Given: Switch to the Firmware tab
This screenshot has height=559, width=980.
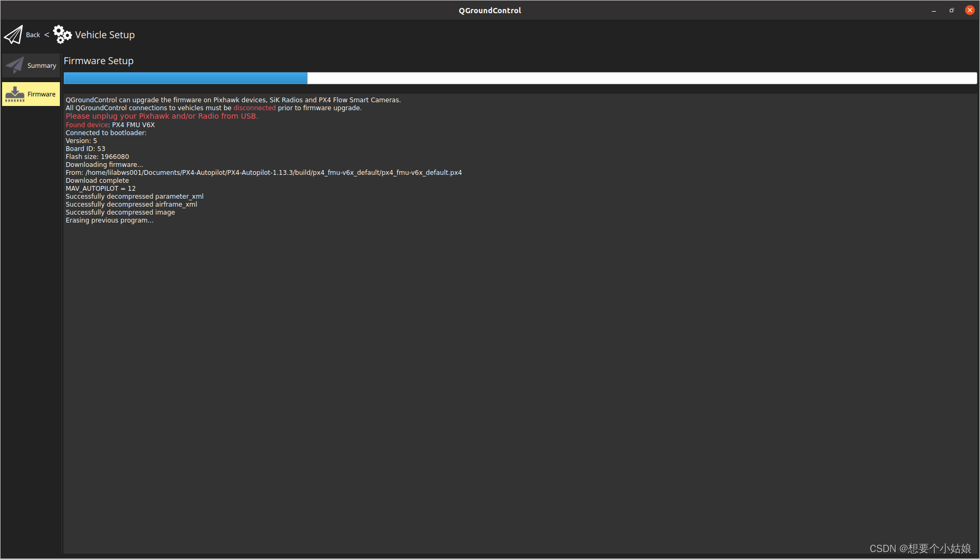Looking at the screenshot, I should coord(31,94).
